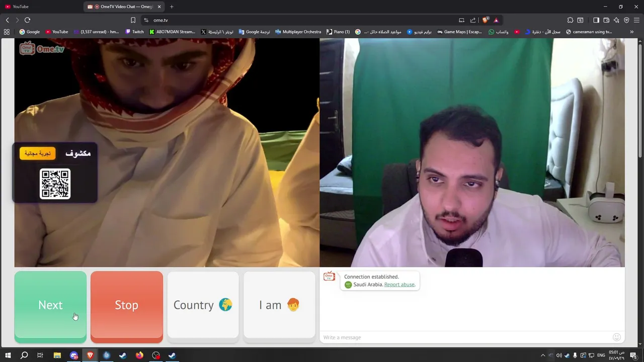The image size is (644, 362).
Task: Open the مواعيد الصلاة حائل bookmark
Action: point(378,32)
